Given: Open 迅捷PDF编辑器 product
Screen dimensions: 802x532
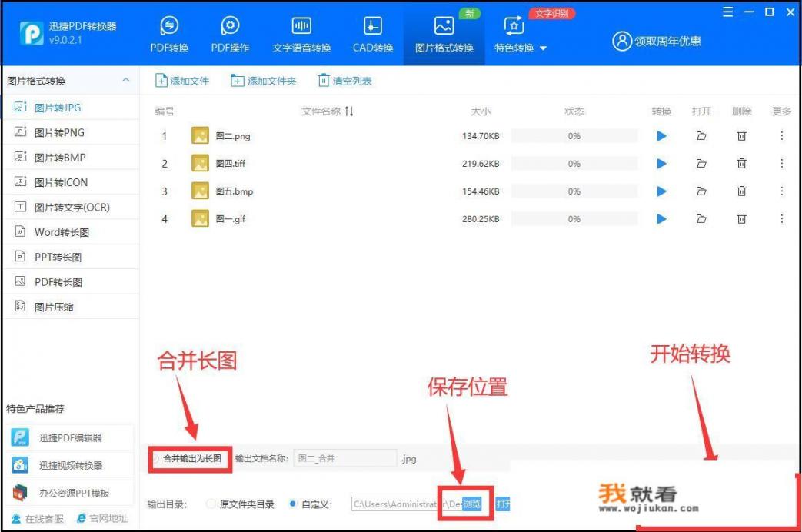Looking at the screenshot, I should pyautogui.click(x=71, y=438).
